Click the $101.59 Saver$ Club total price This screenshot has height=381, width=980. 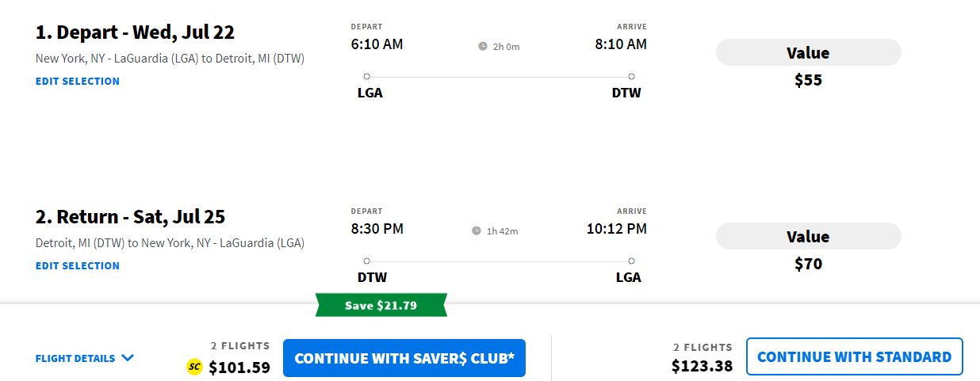[x=239, y=368]
